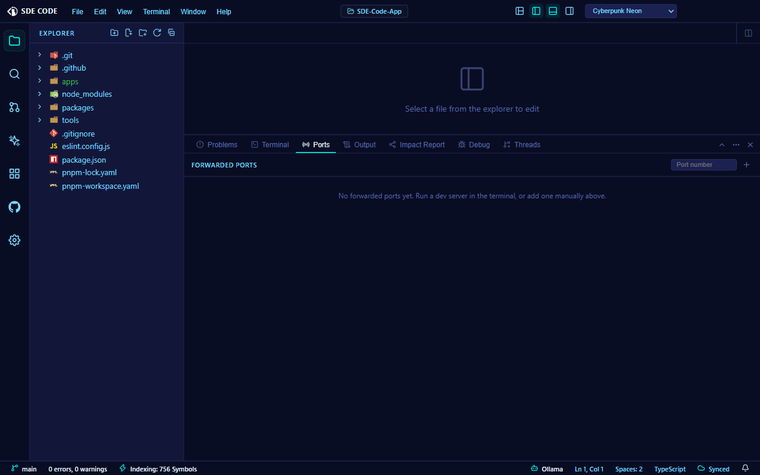Viewport: 760px width, 475px height.
Task: Open the Search view in the activity bar
Action: [14, 74]
